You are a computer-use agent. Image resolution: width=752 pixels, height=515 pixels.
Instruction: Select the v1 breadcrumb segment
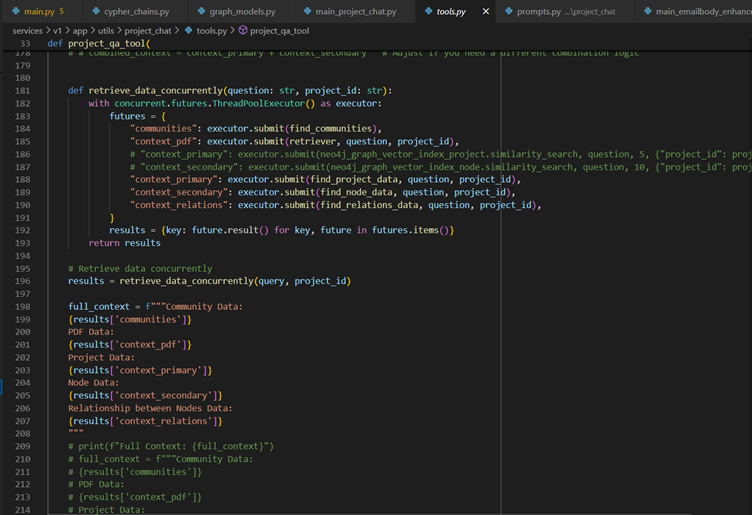[57, 31]
